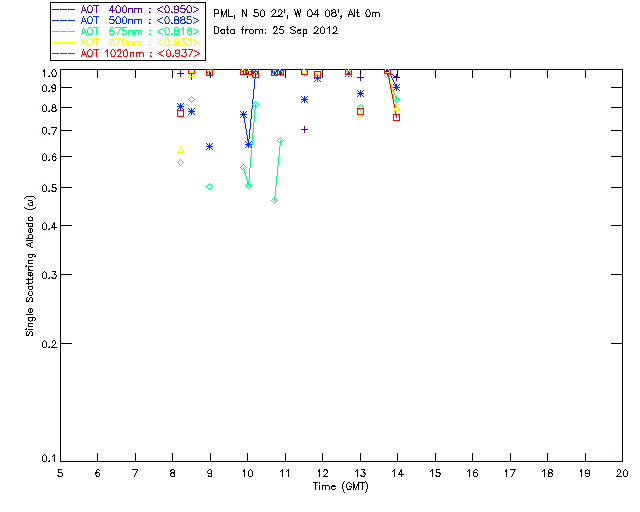The image size is (640, 512).
Task: Click y-axis tick label '0.4'
Action: (x=49, y=226)
